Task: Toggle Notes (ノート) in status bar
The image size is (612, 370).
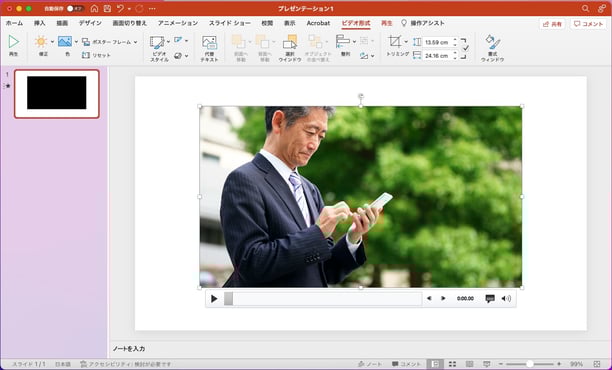Action: pyautogui.click(x=370, y=364)
